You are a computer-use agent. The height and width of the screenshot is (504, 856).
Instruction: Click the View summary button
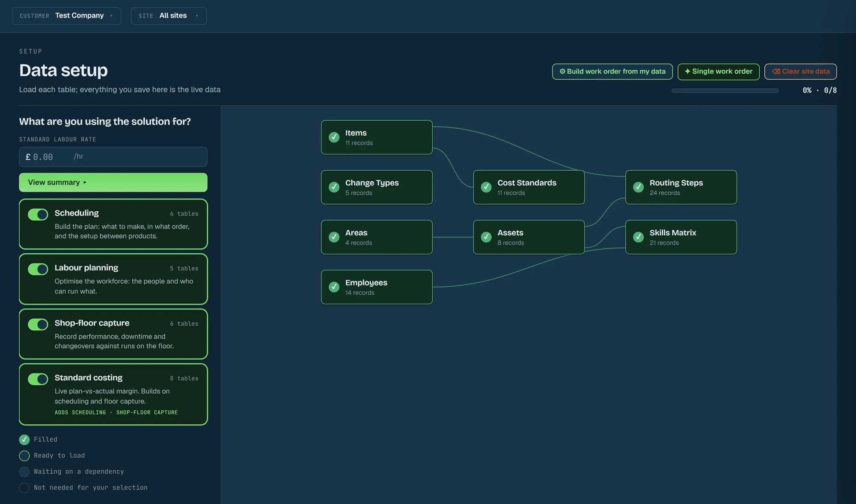click(x=113, y=183)
